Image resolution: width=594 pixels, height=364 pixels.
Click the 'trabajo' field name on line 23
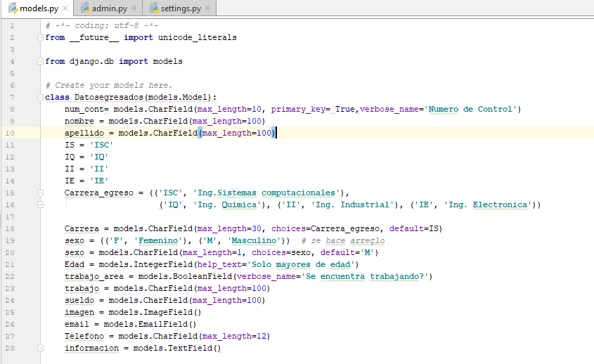(x=82, y=288)
